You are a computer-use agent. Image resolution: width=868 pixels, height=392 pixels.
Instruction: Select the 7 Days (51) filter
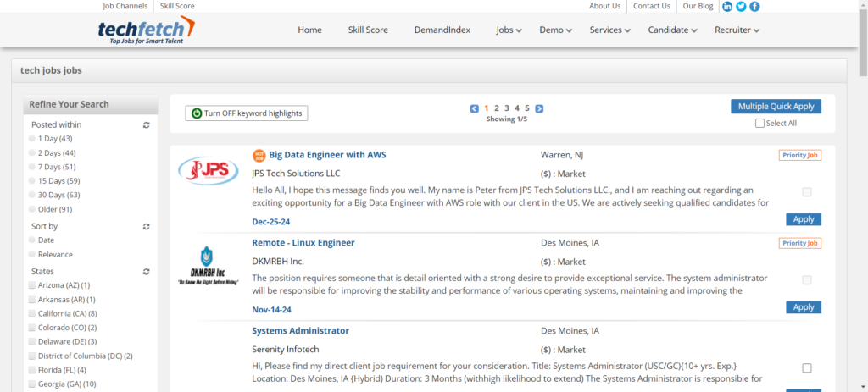33,167
